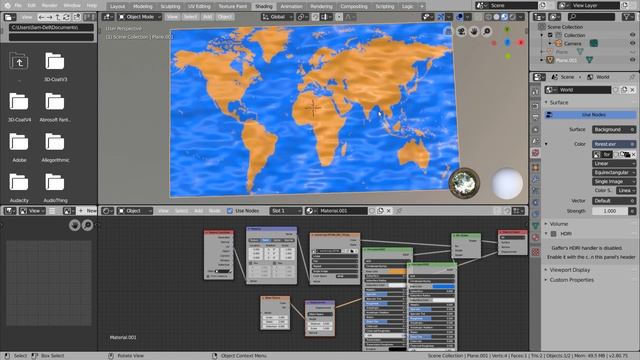Open the forest.exr color texture button

[614, 144]
